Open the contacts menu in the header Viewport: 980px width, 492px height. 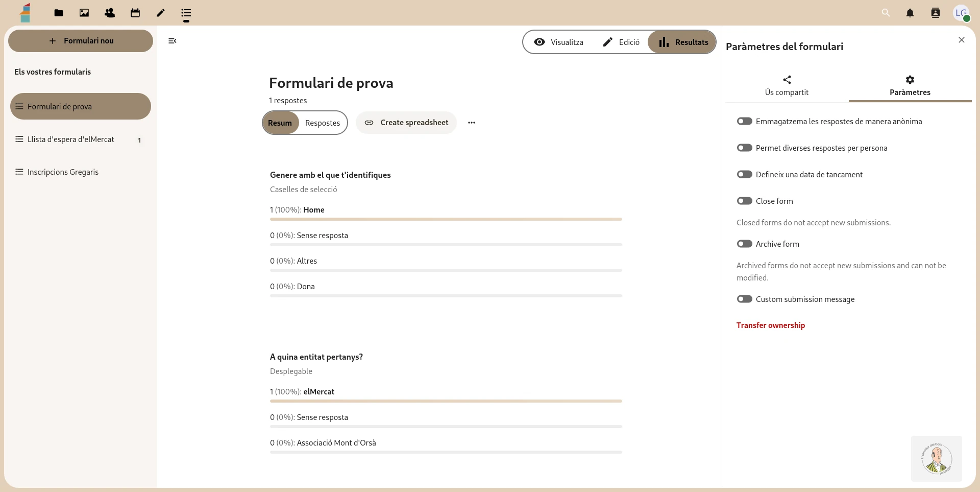coord(935,13)
